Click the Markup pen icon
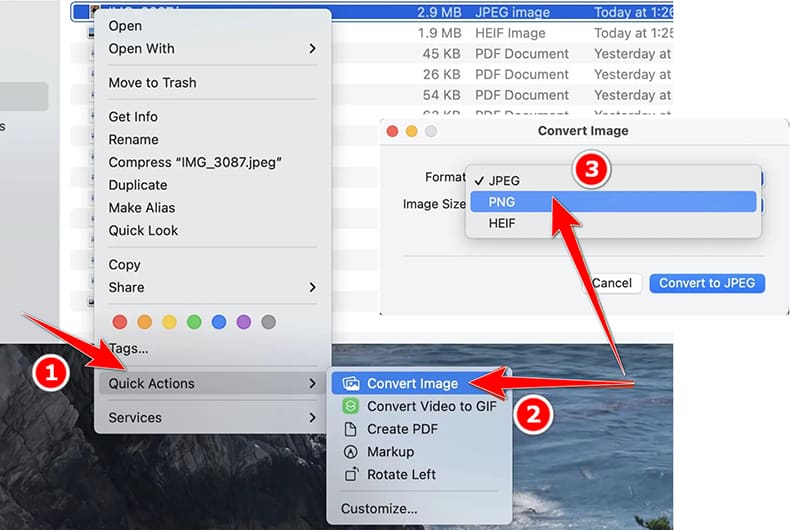This screenshot has width=800, height=530. coord(350,452)
